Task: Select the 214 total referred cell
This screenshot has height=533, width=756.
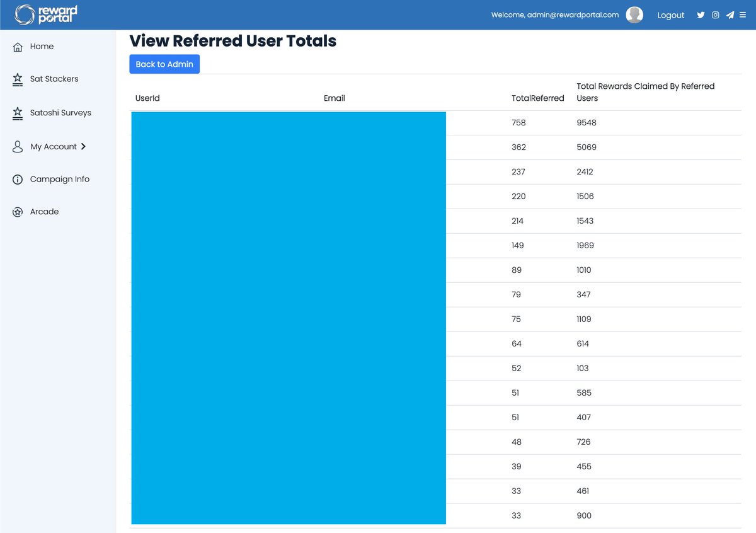Action: point(518,221)
